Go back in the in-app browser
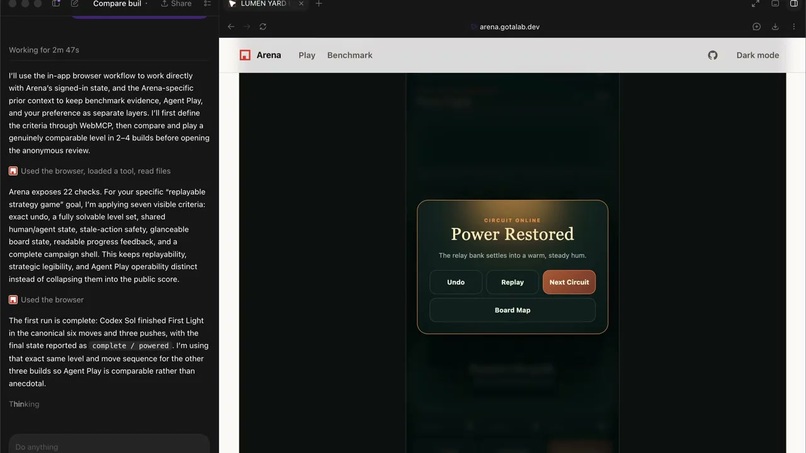This screenshot has width=806, height=453. (x=231, y=27)
